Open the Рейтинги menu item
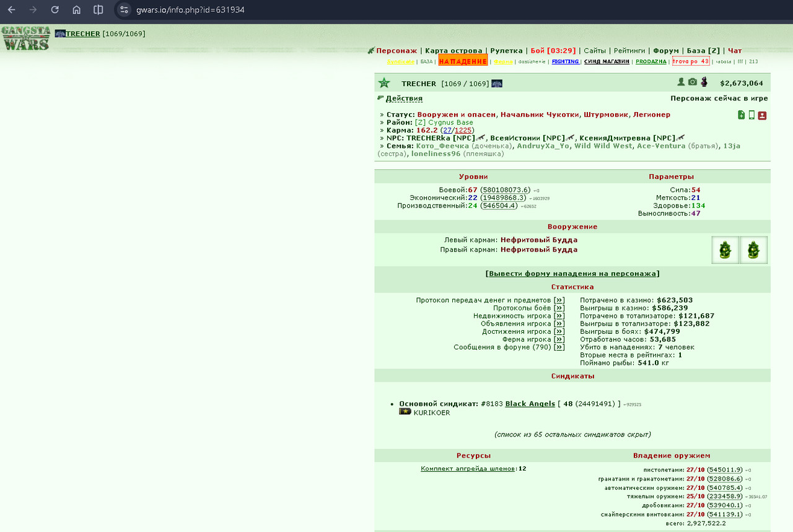 [x=629, y=51]
